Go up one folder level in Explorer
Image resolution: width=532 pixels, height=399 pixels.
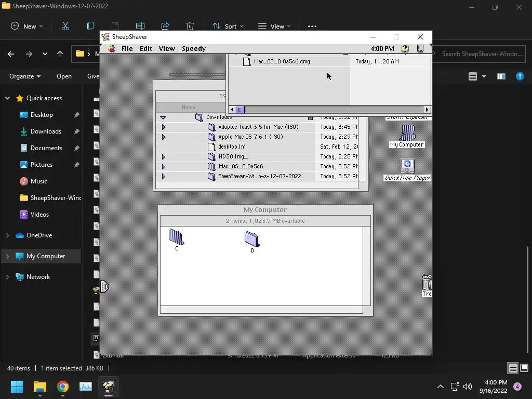coord(60,54)
